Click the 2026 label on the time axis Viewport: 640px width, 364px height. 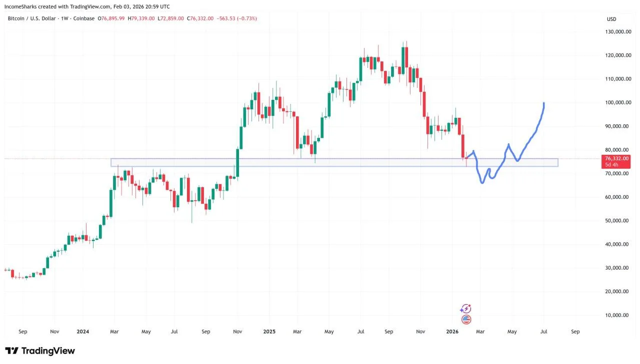[452, 332]
